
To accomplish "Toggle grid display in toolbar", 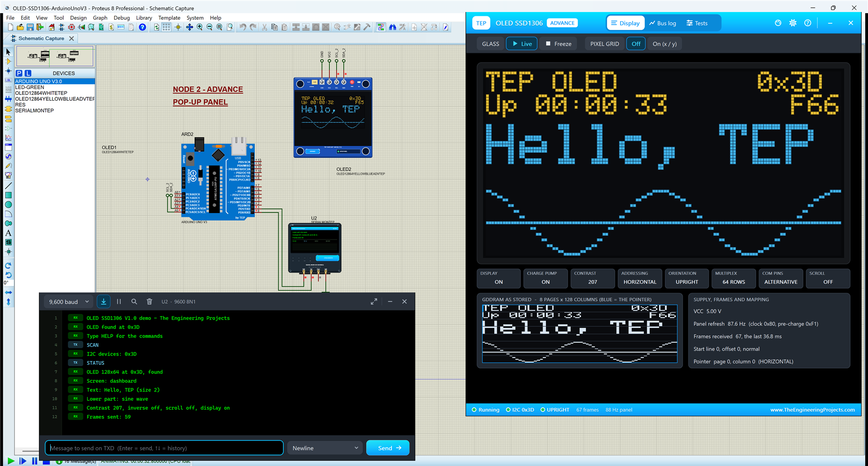I will [166, 27].
